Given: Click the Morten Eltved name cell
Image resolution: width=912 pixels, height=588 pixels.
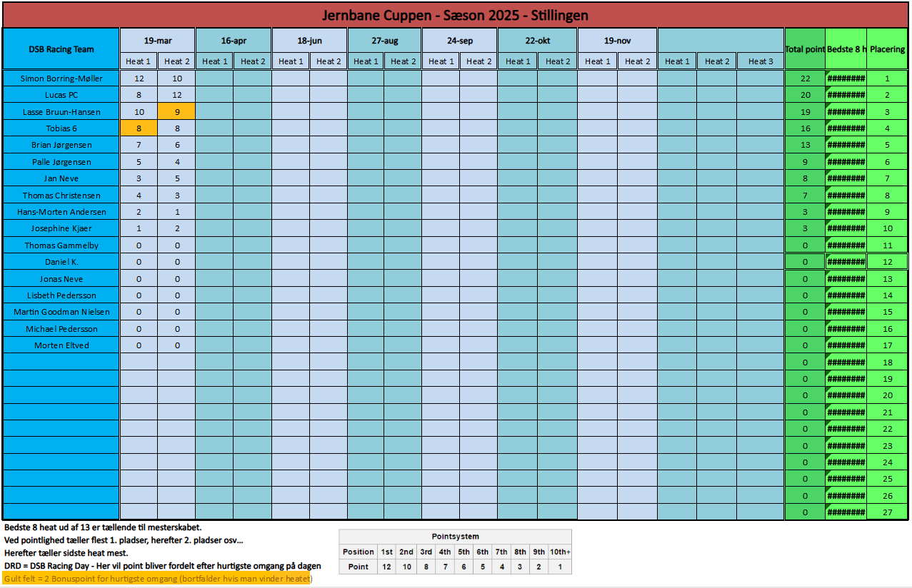Looking at the screenshot, I should [x=61, y=345].
